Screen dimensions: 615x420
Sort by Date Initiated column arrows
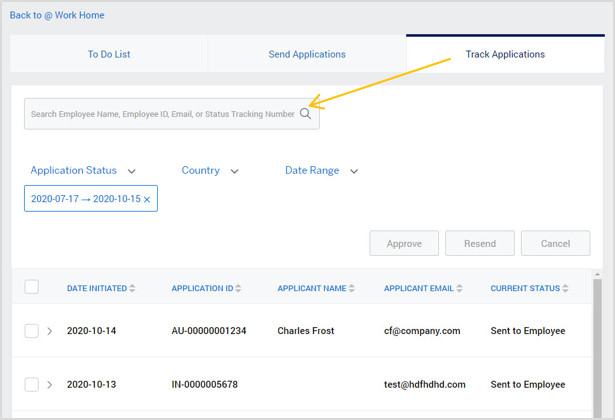point(132,289)
